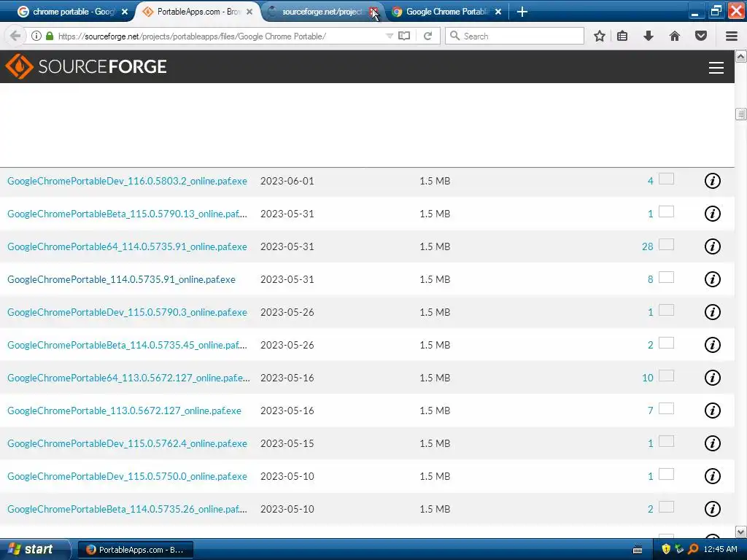The image size is (747, 560).
Task: Go back with the browser back arrow
Action: click(15, 36)
